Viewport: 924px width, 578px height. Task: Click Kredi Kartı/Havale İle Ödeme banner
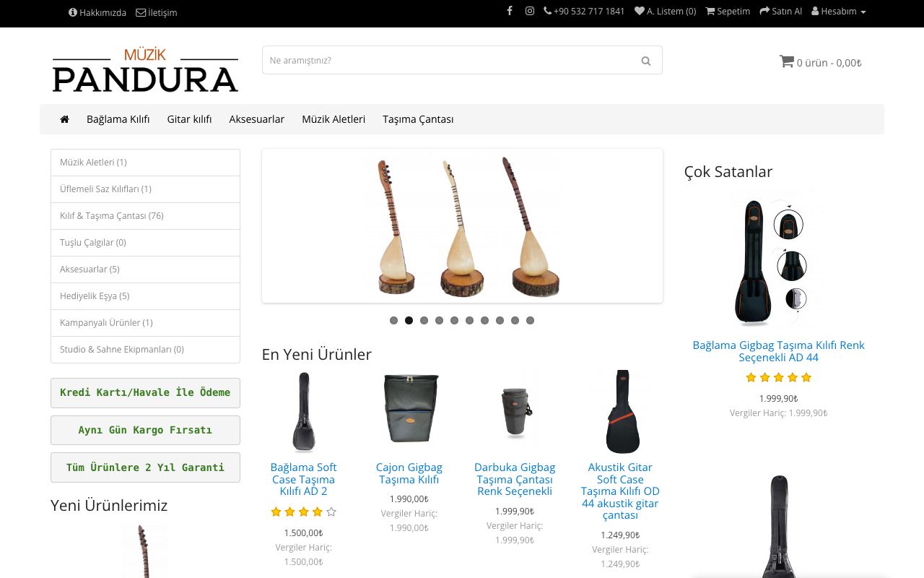[145, 393]
